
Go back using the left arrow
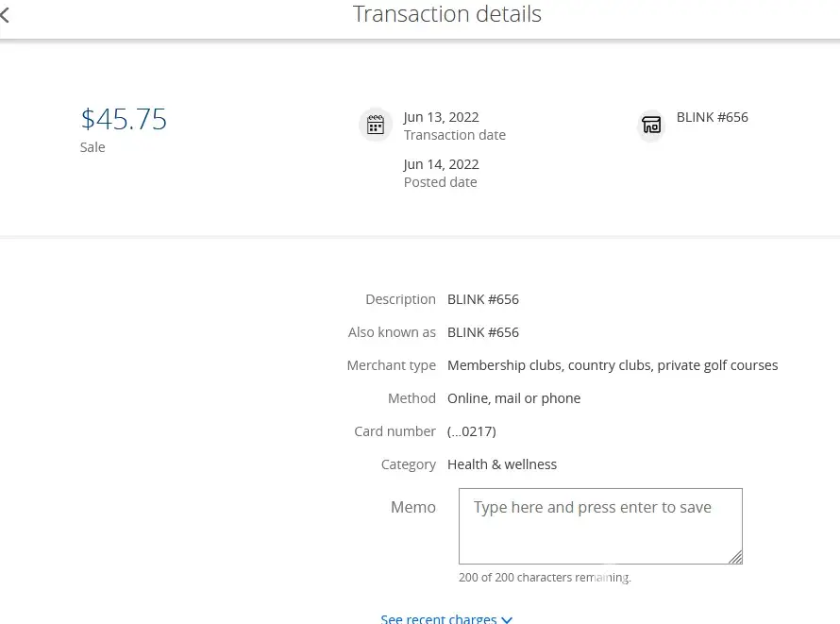(5, 15)
